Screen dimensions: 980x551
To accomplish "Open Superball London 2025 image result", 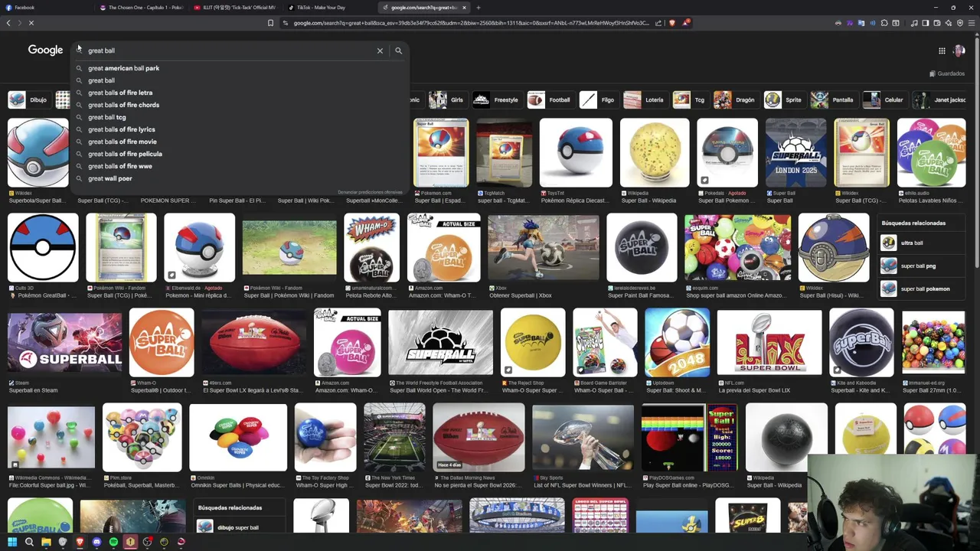I will [x=796, y=152].
